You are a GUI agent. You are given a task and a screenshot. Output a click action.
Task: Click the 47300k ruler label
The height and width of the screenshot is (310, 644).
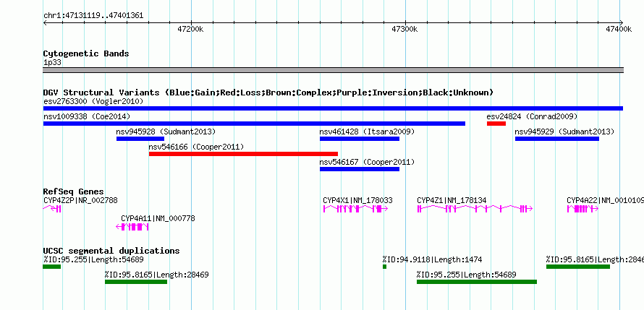point(405,29)
